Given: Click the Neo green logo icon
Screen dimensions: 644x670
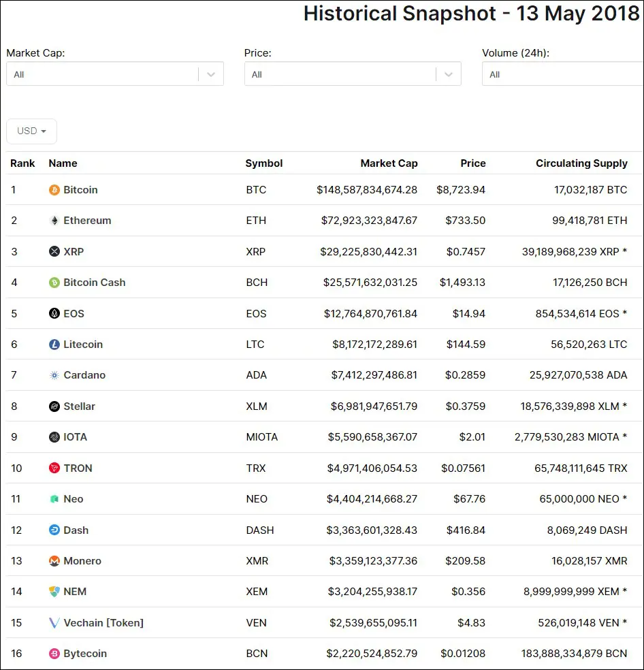Looking at the screenshot, I should pyautogui.click(x=54, y=499).
